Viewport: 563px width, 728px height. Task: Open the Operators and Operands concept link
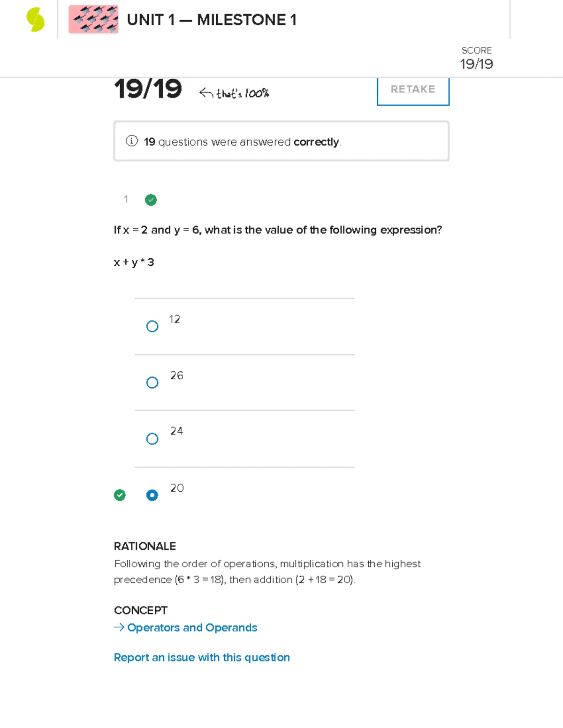(192, 627)
